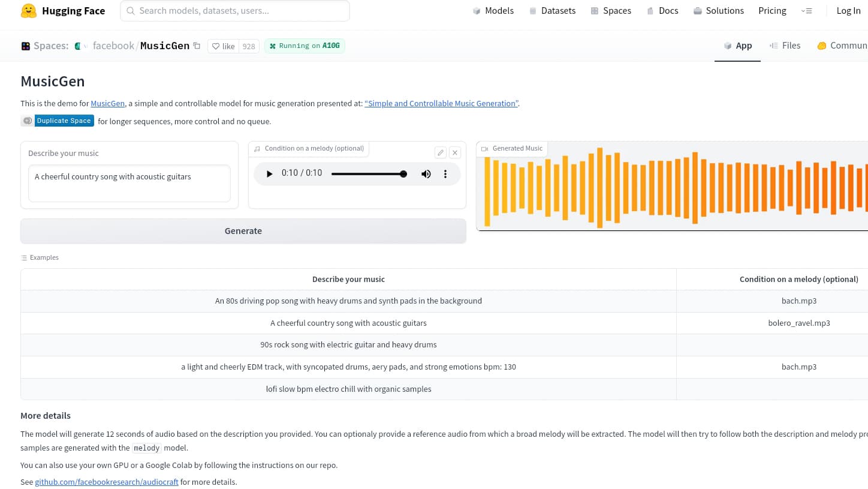The height and width of the screenshot is (489, 868).
Task: Focus the Search models, datasets, users field
Action: [x=235, y=11]
